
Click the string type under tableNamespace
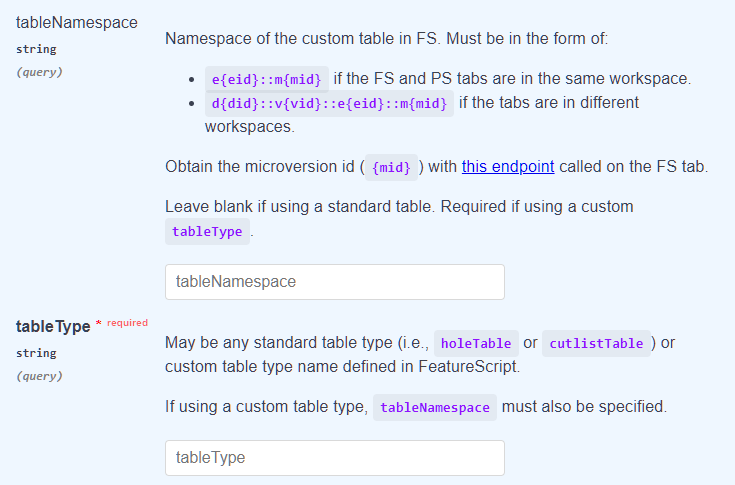(36, 49)
